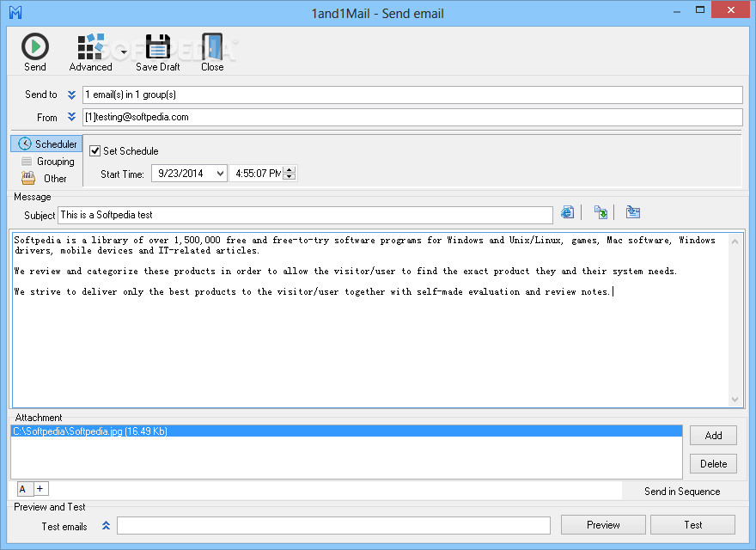
Task: Click the Delete attachment button
Action: (713, 464)
